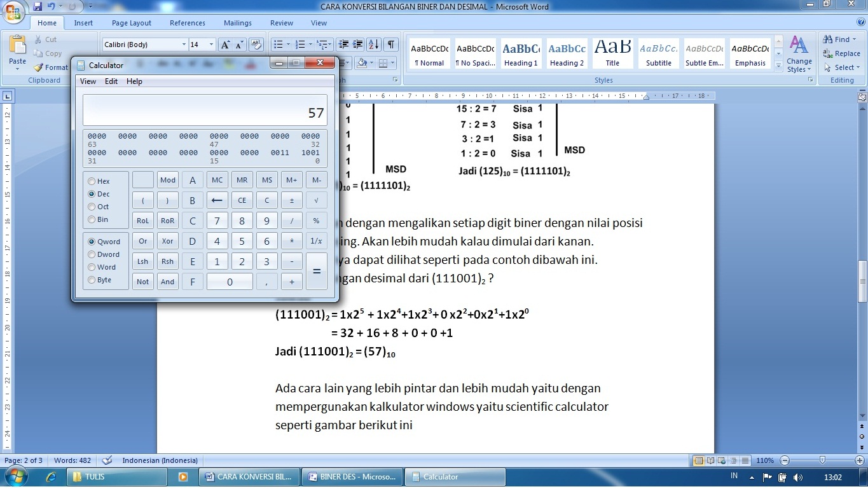Switch to Outline view in the status bar

[x=734, y=460]
